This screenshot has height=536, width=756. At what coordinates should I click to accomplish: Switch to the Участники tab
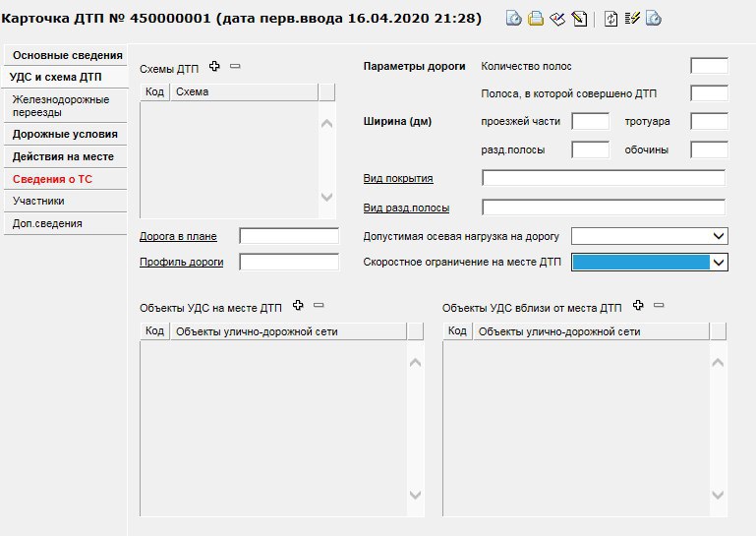[x=65, y=201]
